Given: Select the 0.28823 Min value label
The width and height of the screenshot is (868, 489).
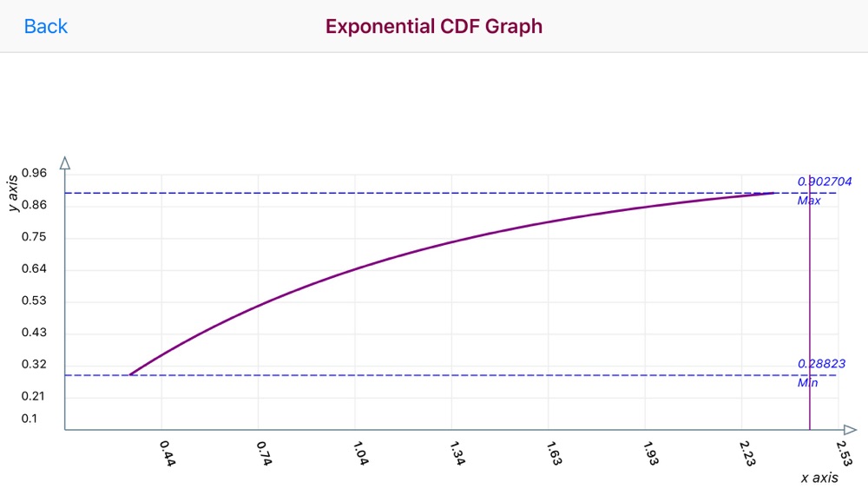Looking at the screenshot, I should 821,364.
